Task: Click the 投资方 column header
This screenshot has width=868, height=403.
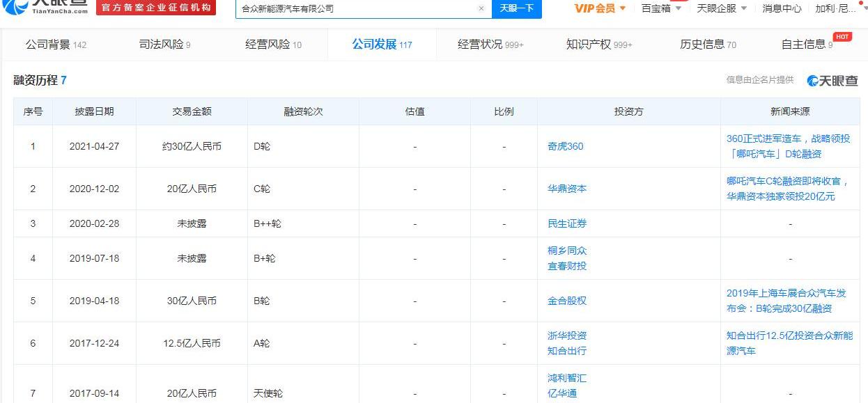Action: click(628, 111)
